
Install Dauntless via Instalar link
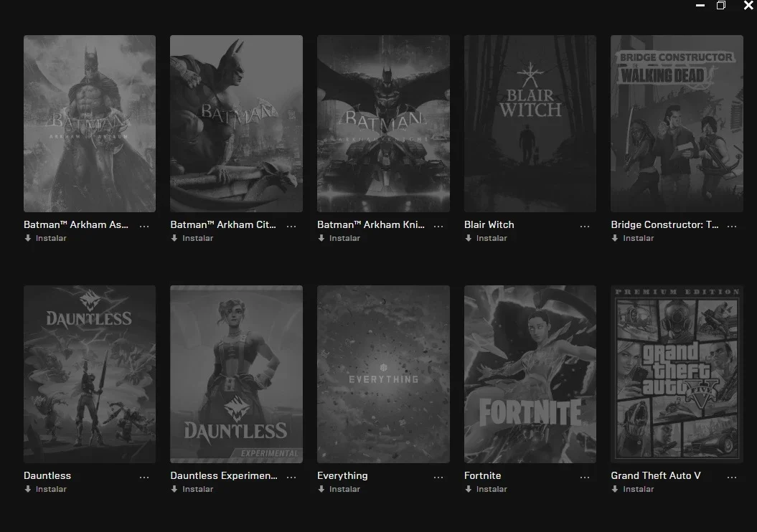pyautogui.click(x=45, y=489)
